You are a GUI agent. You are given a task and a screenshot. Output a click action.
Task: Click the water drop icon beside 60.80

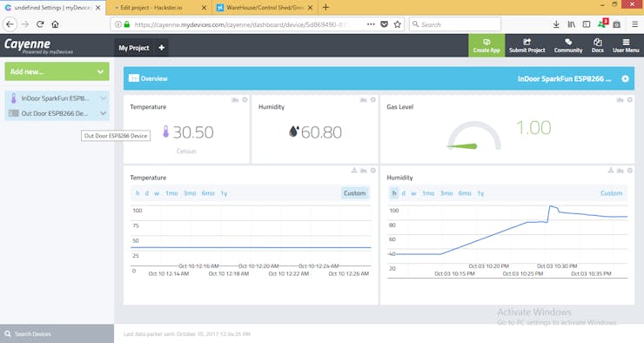(x=293, y=131)
